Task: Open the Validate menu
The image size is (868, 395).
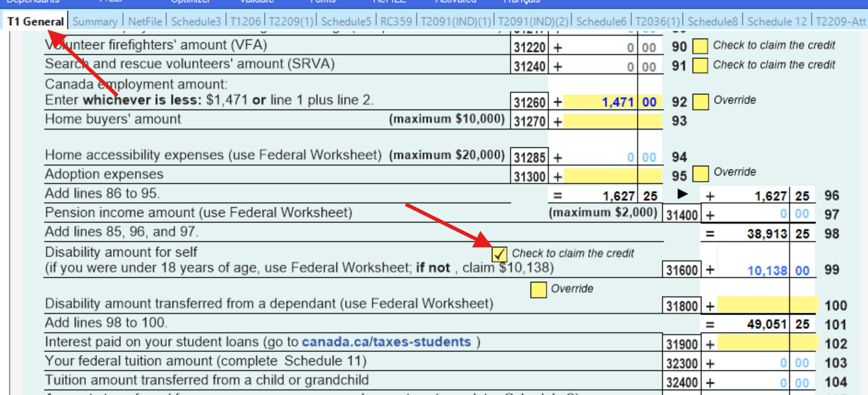Action: point(256,2)
